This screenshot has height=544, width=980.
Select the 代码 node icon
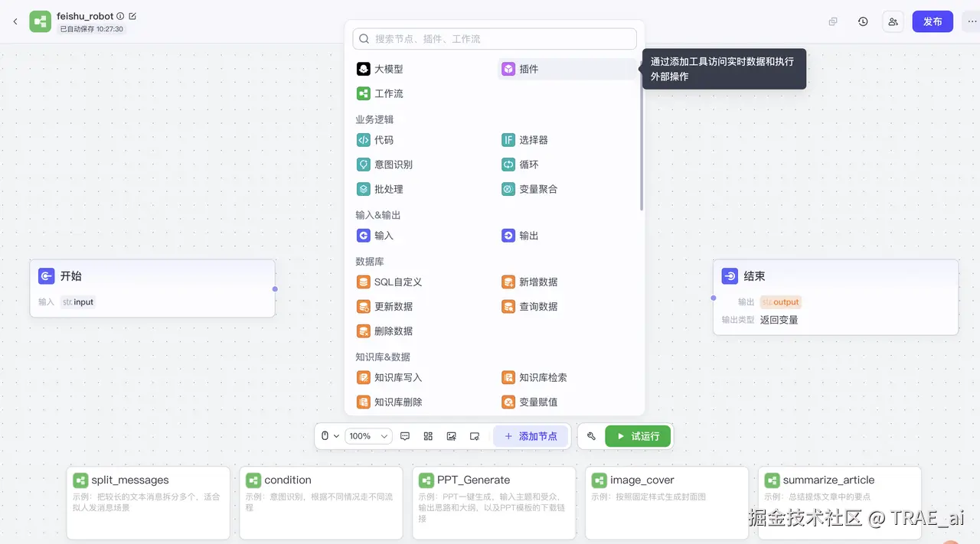click(x=364, y=140)
